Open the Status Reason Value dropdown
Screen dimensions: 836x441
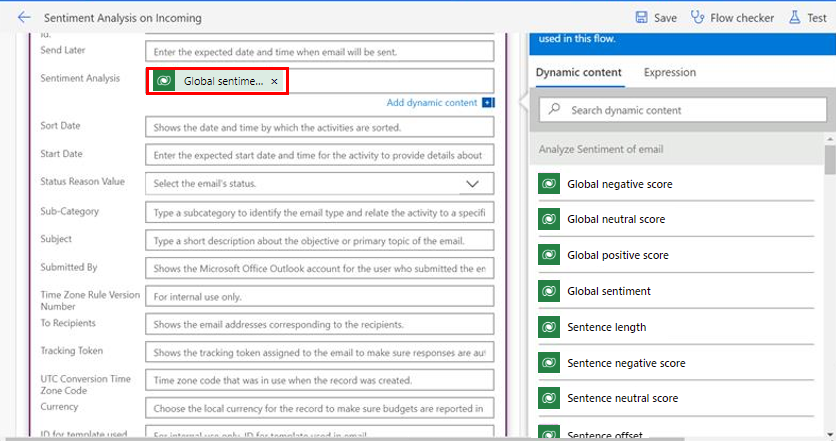click(x=472, y=183)
